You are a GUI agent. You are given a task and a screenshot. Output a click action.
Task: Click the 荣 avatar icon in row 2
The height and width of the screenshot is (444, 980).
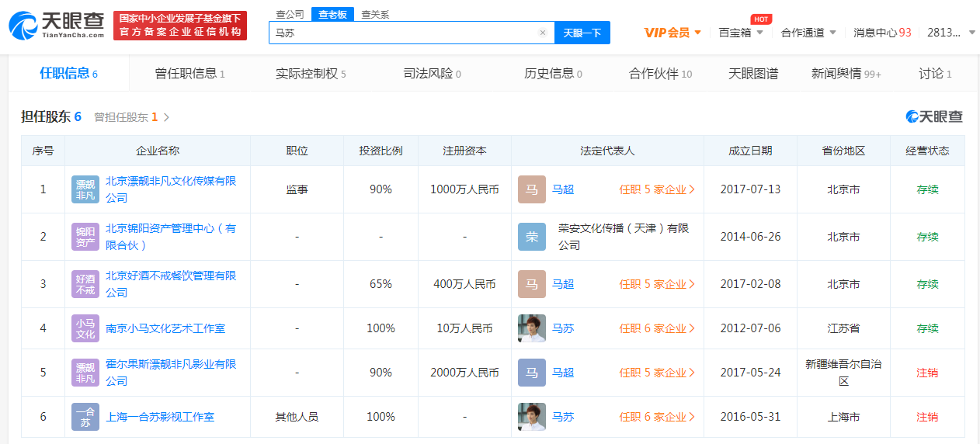532,237
